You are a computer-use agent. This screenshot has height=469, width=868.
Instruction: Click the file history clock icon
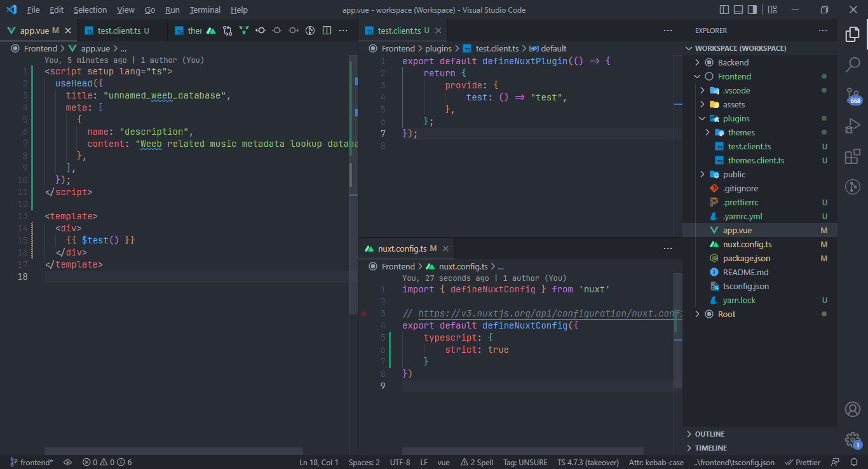tap(310, 31)
